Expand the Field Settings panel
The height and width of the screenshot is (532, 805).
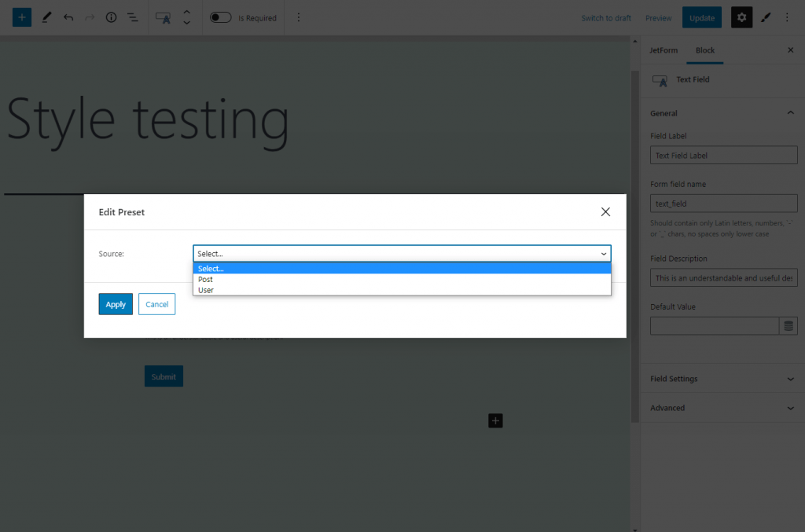pos(722,379)
